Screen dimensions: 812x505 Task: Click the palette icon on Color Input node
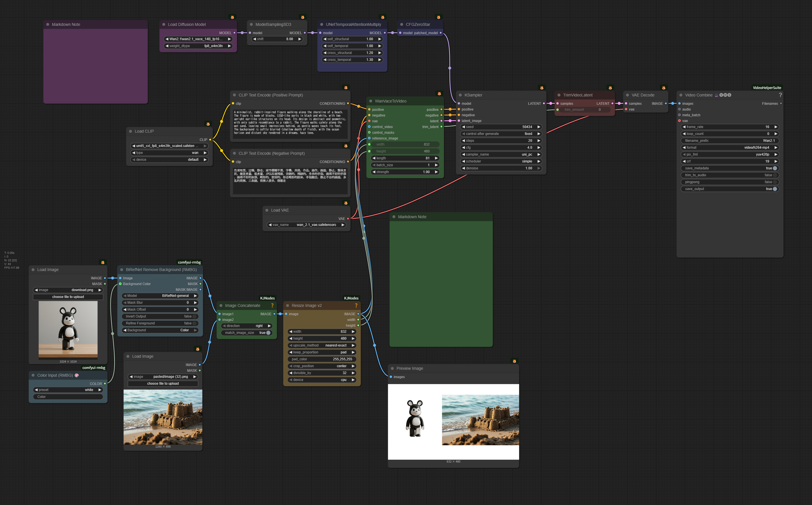click(x=77, y=376)
